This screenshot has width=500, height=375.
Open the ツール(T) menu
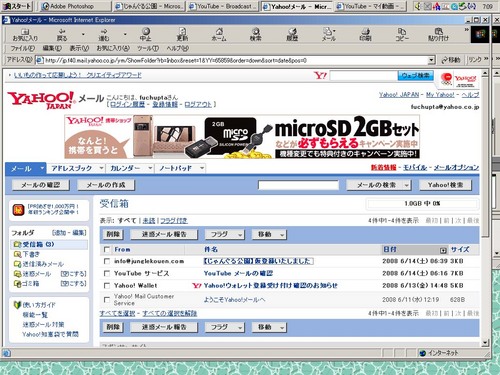pyautogui.click(x=148, y=49)
